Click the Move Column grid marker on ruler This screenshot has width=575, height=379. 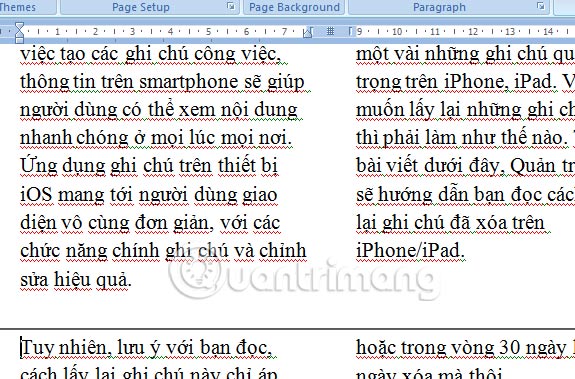coord(330,32)
